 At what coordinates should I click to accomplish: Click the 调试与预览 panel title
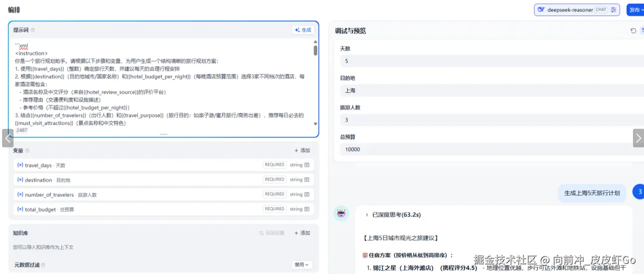click(350, 31)
